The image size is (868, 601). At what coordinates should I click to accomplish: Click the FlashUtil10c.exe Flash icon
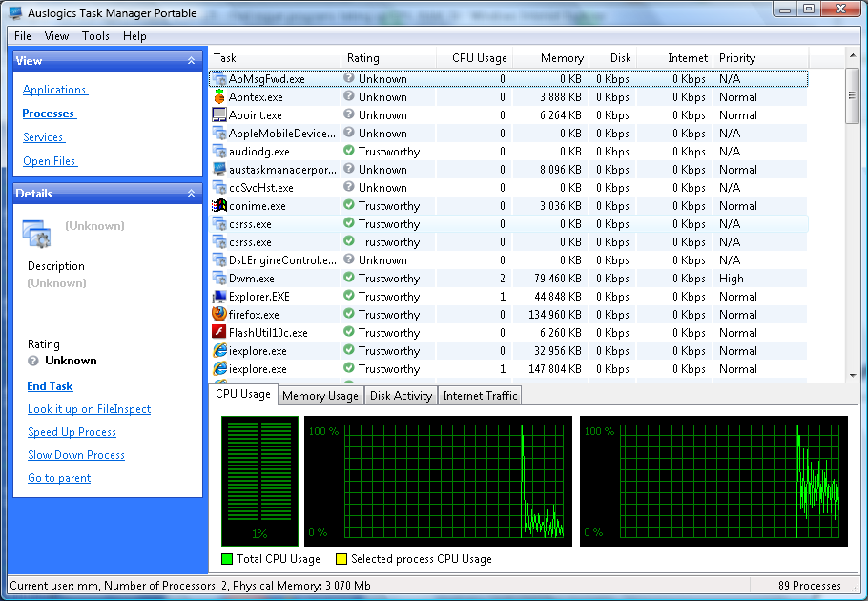click(219, 333)
